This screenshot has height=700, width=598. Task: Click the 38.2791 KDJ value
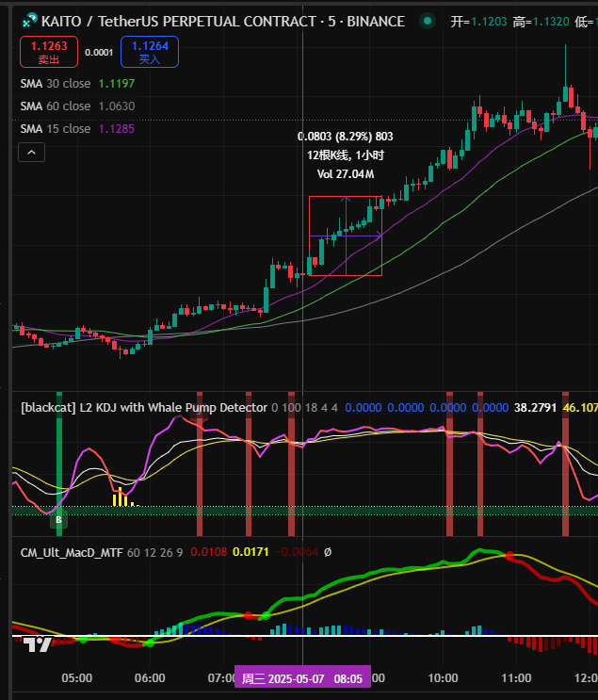(x=535, y=408)
